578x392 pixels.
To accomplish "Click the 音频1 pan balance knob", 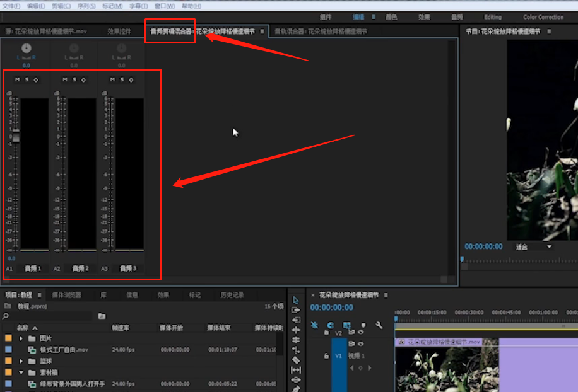I will click(26, 49).
